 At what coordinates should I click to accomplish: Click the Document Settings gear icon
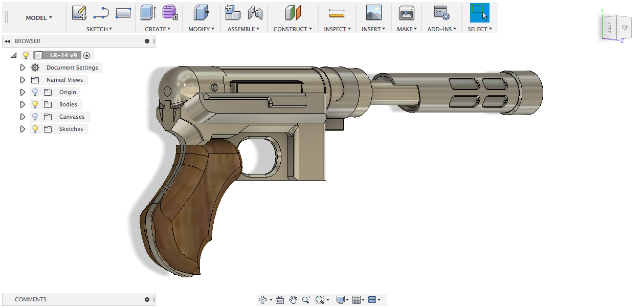pos(35,68)
